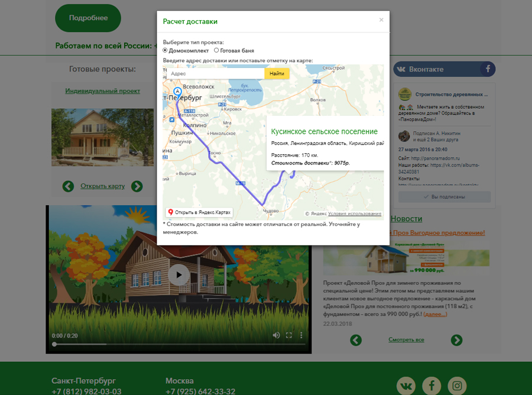Click the Кусинское сельское поселение balloon title

pos(324,132)
